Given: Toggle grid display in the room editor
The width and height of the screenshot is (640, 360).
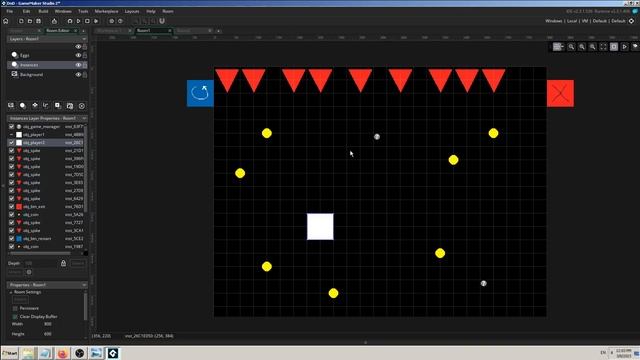Looking at the screenshot, I should tap(558, 47).
